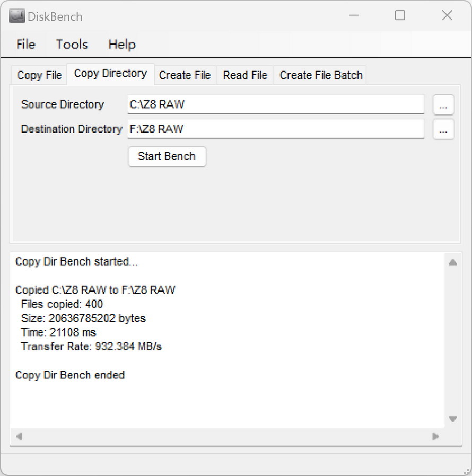Click the 'Time: 21108 ms' line

click(59, 332)
